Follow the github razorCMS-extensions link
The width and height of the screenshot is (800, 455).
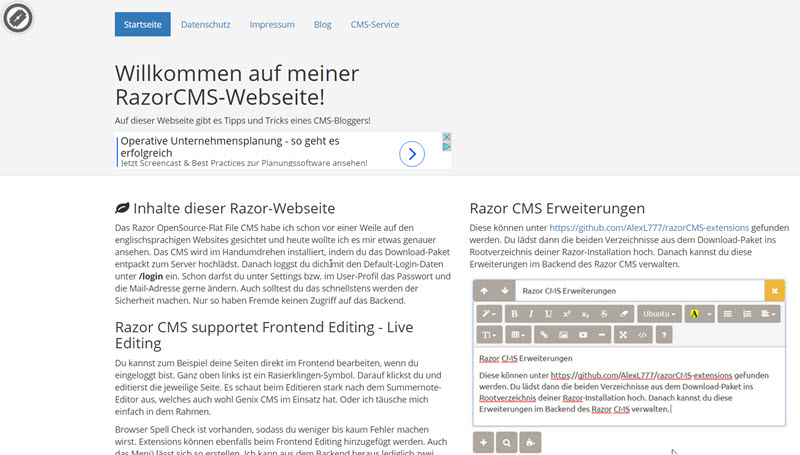pos(649,228)
